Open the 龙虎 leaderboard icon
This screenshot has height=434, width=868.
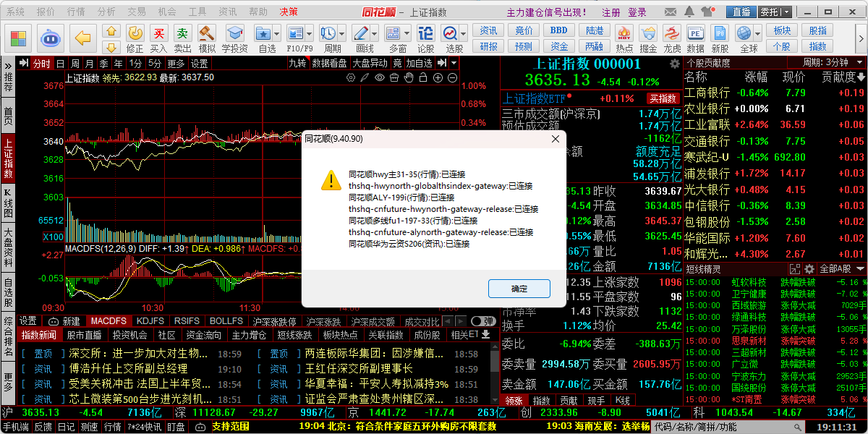pos(672,33)
